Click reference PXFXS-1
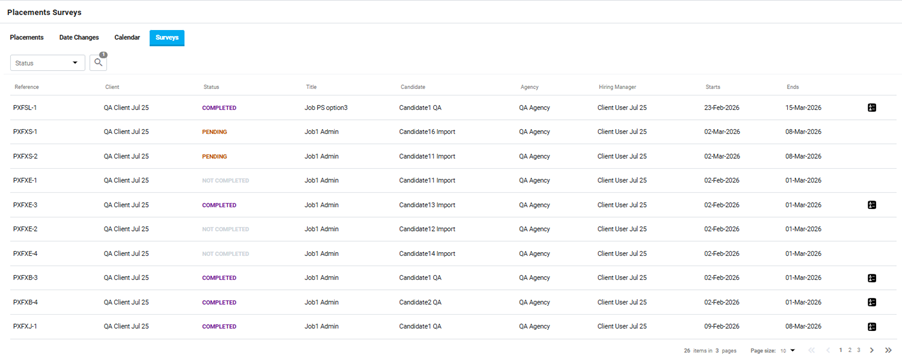The height and width of the screenshot is (361, 902). (25, 132)
